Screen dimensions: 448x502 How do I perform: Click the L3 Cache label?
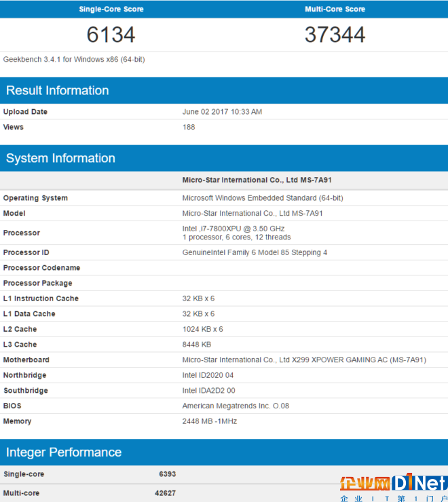20,345
